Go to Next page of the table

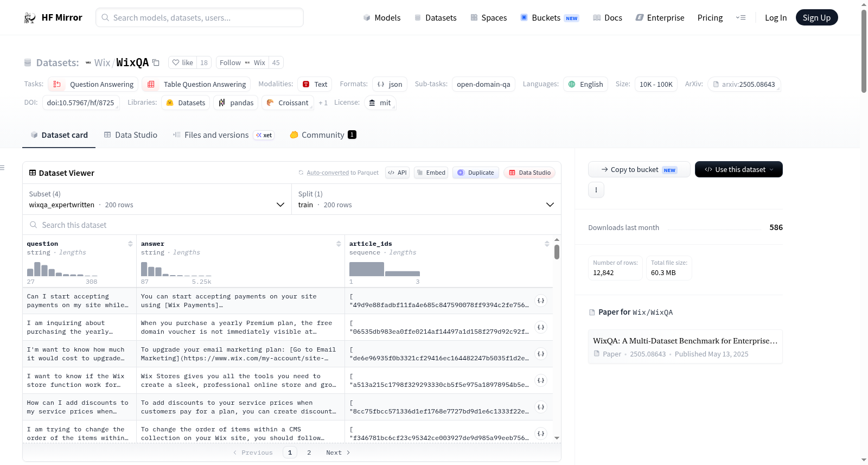[x=338, y=453]
